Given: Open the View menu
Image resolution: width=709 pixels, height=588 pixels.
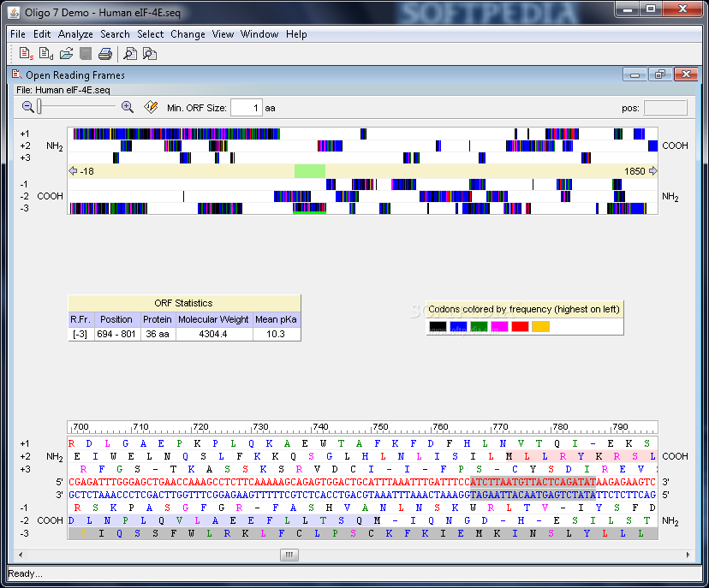Looking at the screenshot, I should coord(223,34).
